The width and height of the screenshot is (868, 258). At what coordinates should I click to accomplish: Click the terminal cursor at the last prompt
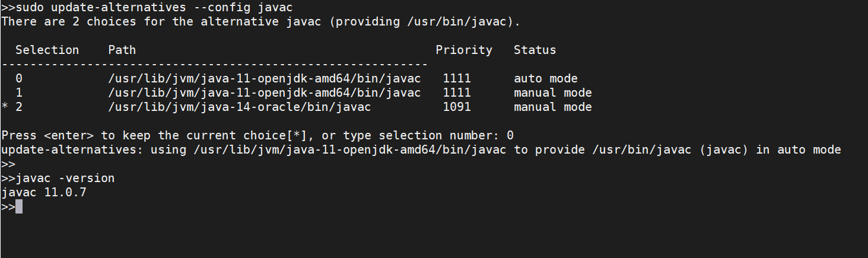pos(19,207)
